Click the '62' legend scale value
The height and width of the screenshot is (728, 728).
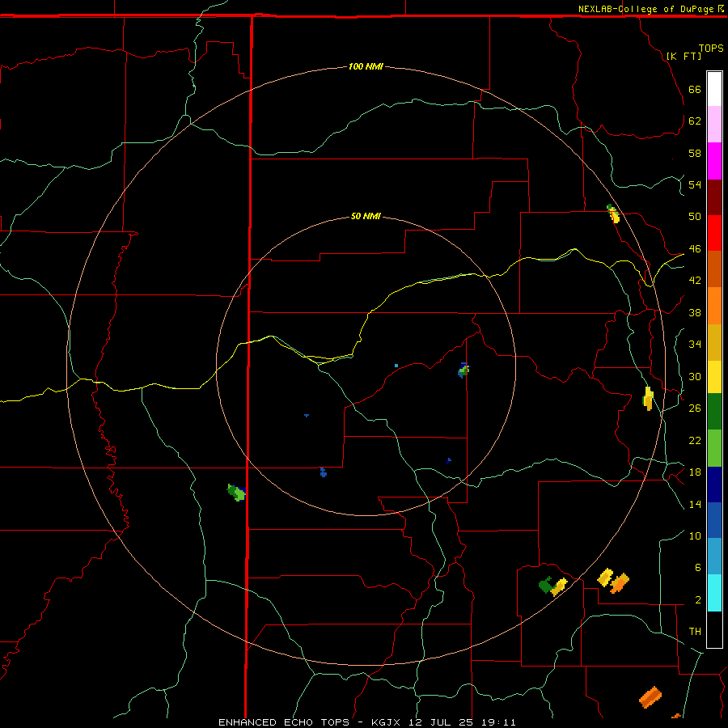(695, 121)
